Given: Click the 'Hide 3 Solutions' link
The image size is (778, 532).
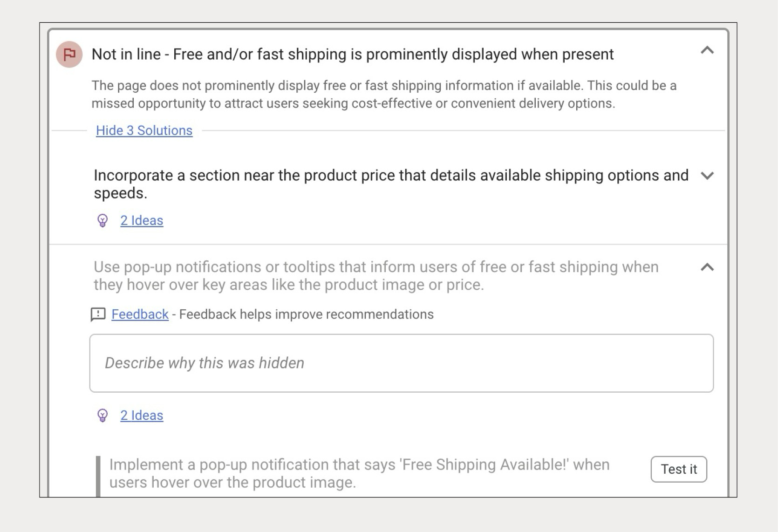Looking at the screenshot, I should point(144,130).
